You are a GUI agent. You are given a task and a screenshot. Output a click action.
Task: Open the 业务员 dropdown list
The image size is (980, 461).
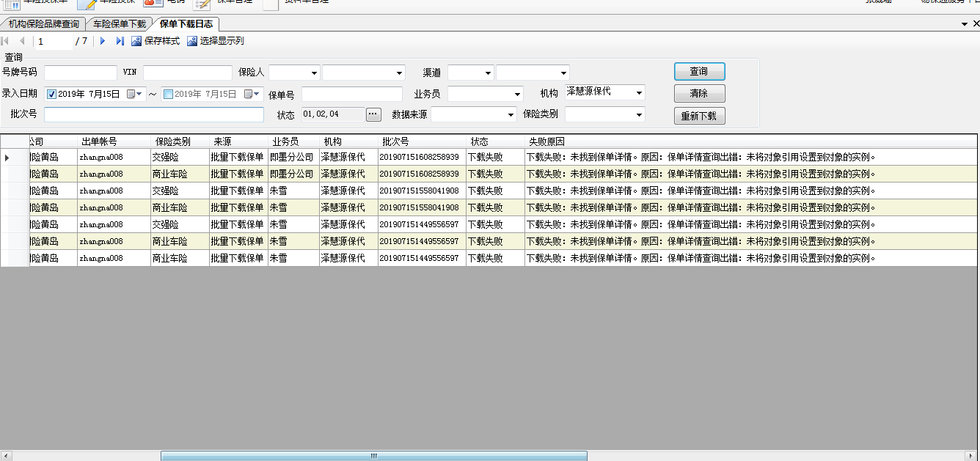[x=517, y=95]
